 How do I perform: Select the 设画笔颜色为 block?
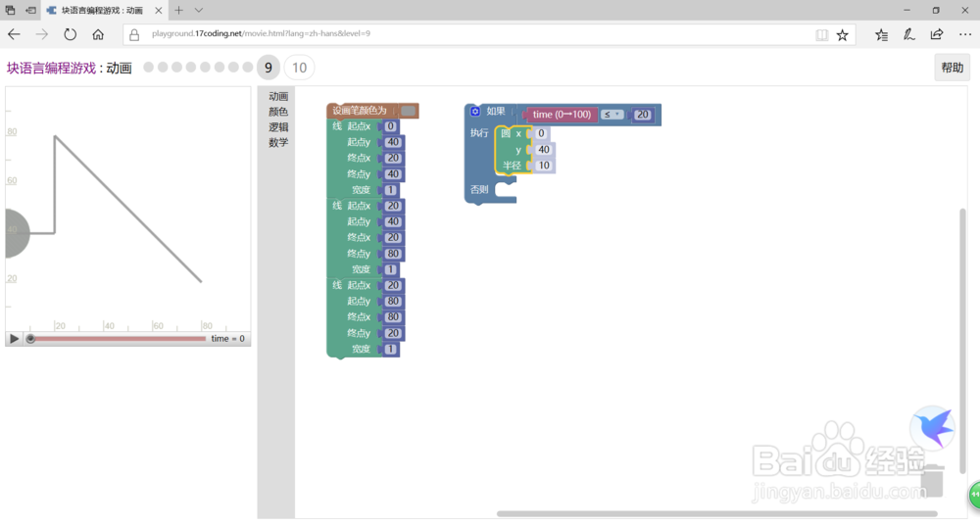point(360,111)
